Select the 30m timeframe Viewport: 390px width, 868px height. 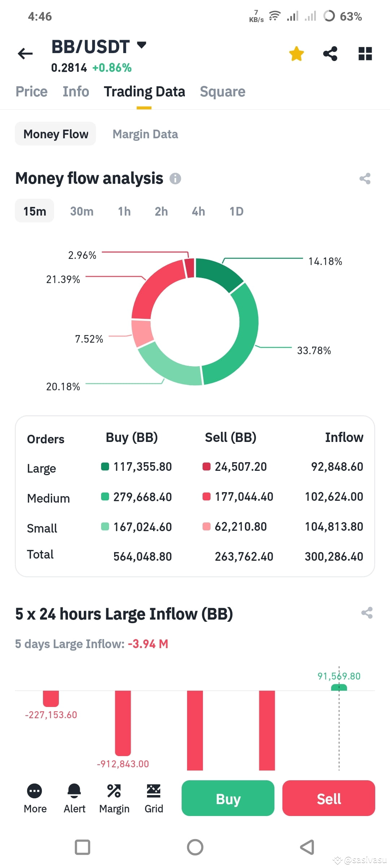[x=81, y=211]
